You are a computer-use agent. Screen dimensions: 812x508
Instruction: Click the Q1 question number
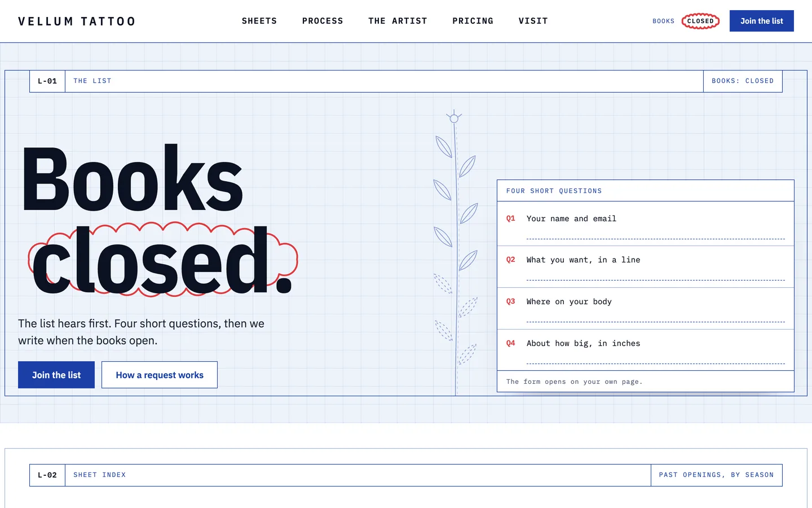511,218
